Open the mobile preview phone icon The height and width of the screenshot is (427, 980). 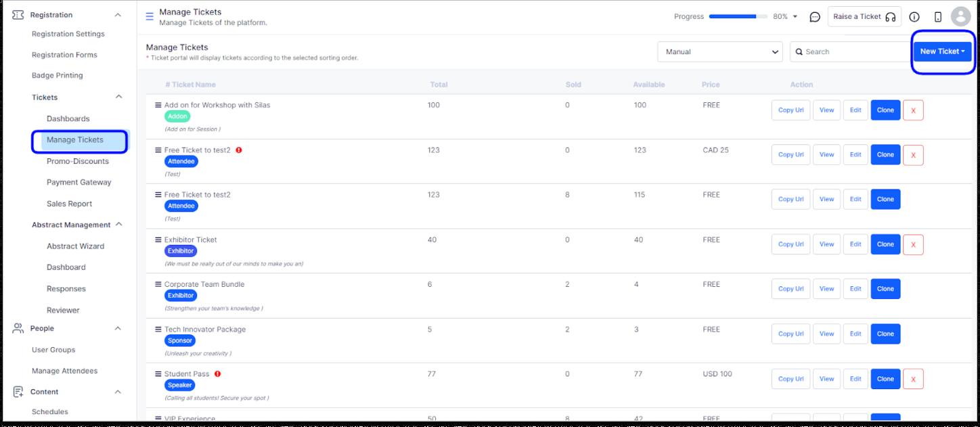click(937, 17)
